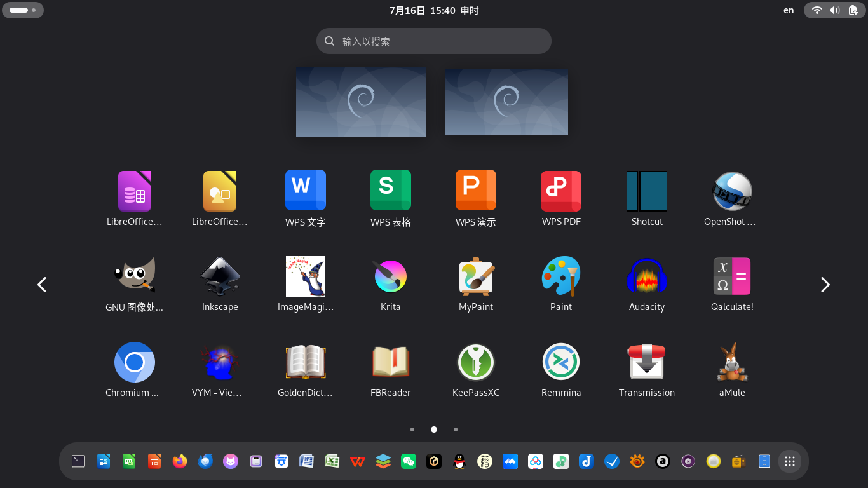Open the Excel spreadsheet icon in dock
868x488 pixels.
click(332, 461)
